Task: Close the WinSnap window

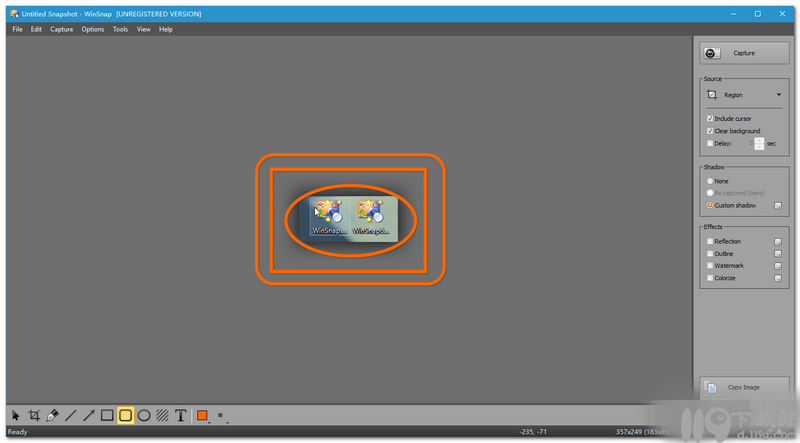Action: (782, 14)
